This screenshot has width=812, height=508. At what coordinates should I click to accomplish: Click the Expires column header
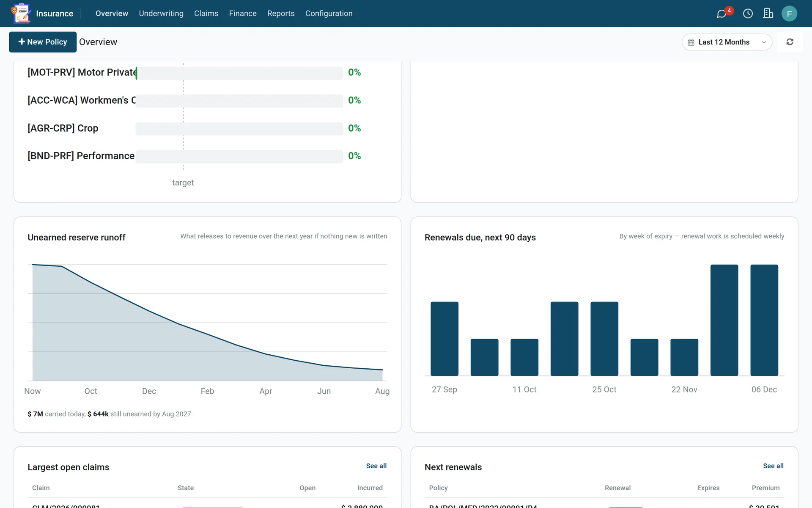(x=708, y=488)
